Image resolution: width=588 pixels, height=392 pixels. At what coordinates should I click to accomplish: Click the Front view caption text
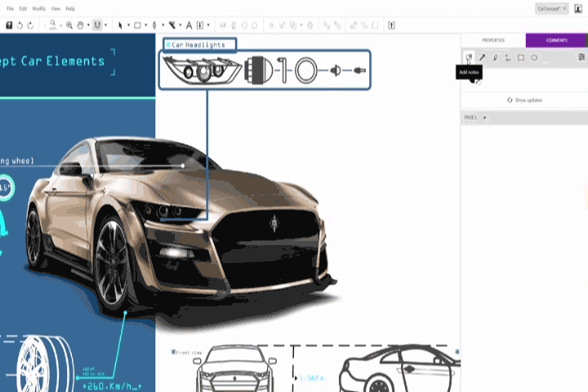[189, 353]
